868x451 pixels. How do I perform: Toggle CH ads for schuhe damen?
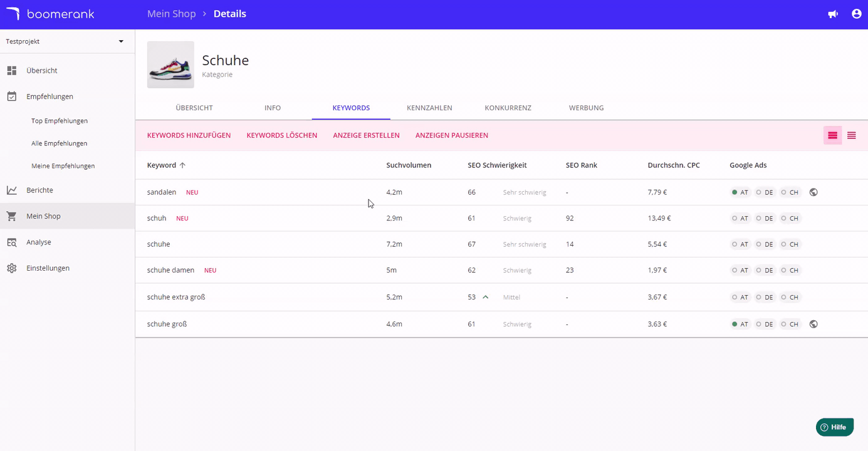(x=790, y=271)
